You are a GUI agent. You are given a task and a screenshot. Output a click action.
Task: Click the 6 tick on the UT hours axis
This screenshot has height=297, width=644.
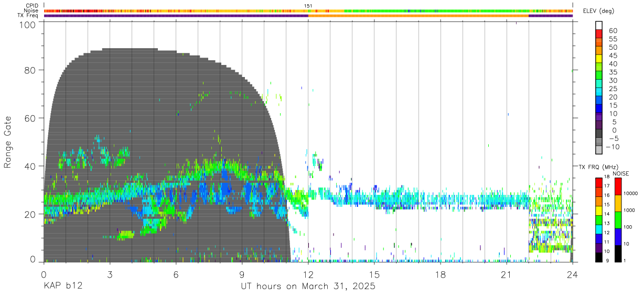(176, 275)
